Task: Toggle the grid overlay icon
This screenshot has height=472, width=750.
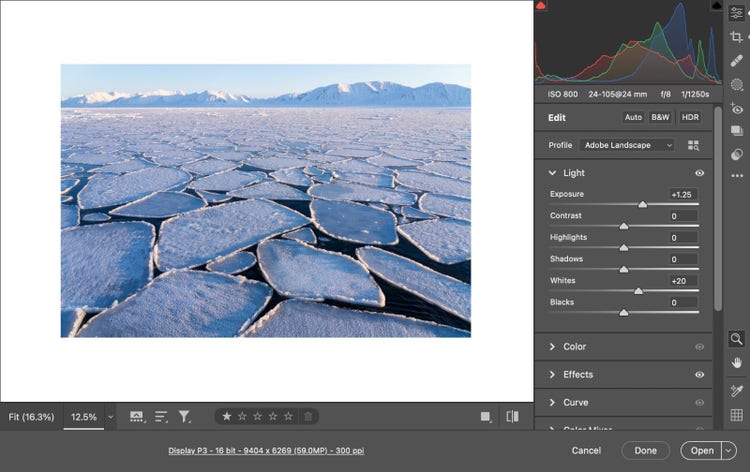Action: (x=737, y=415)
